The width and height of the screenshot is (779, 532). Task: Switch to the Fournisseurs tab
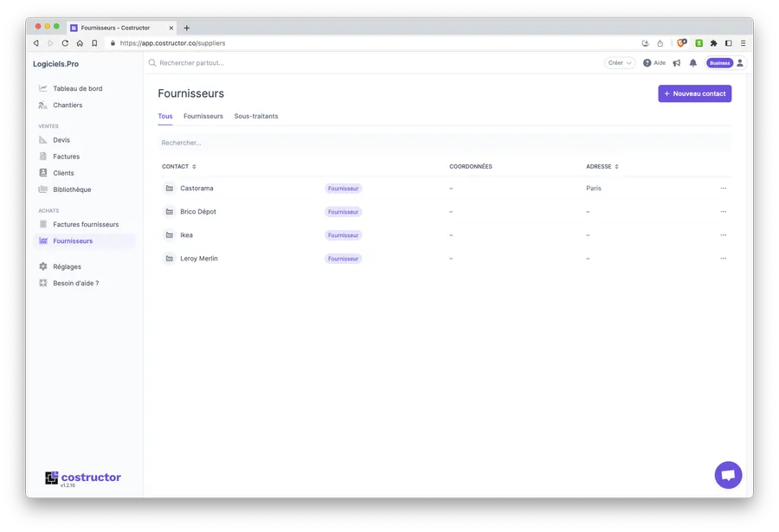(203, 116)
